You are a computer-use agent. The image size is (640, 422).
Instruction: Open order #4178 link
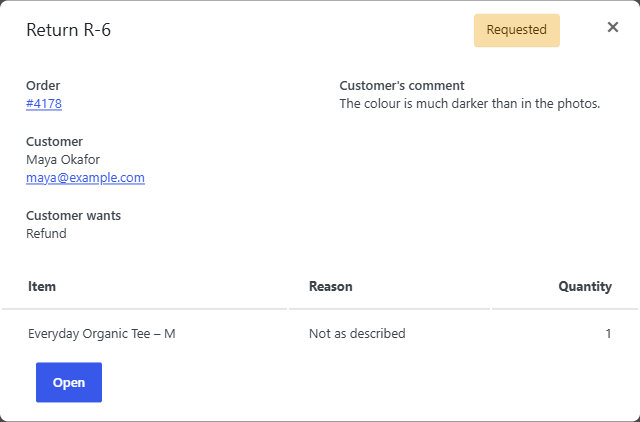click(44, 104)
